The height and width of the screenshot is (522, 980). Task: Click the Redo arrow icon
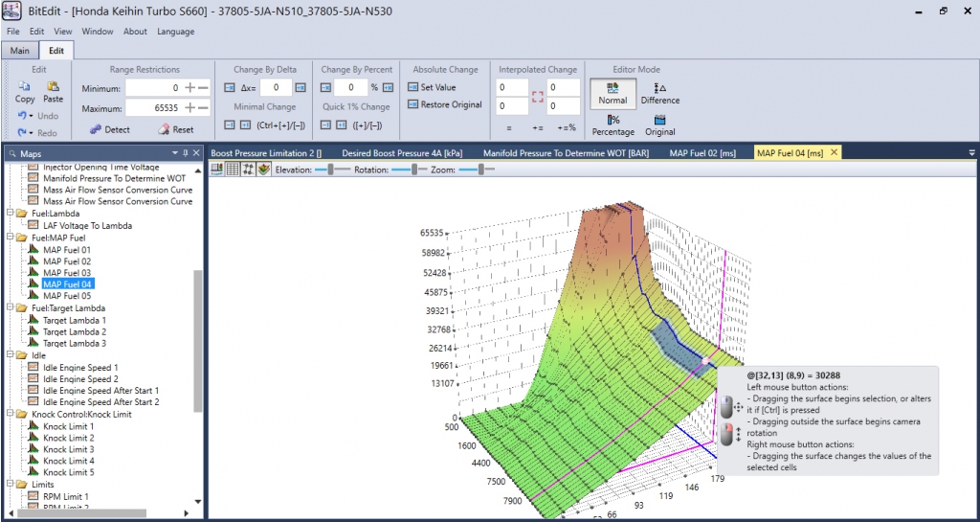tap(21, 132)
